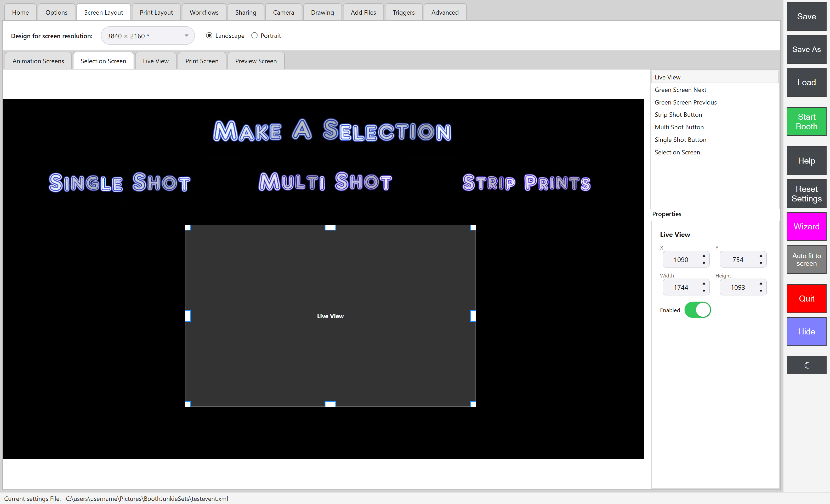Select Single Shot Button list item
The width and height of the screenshot is (830, 504).
714,139
